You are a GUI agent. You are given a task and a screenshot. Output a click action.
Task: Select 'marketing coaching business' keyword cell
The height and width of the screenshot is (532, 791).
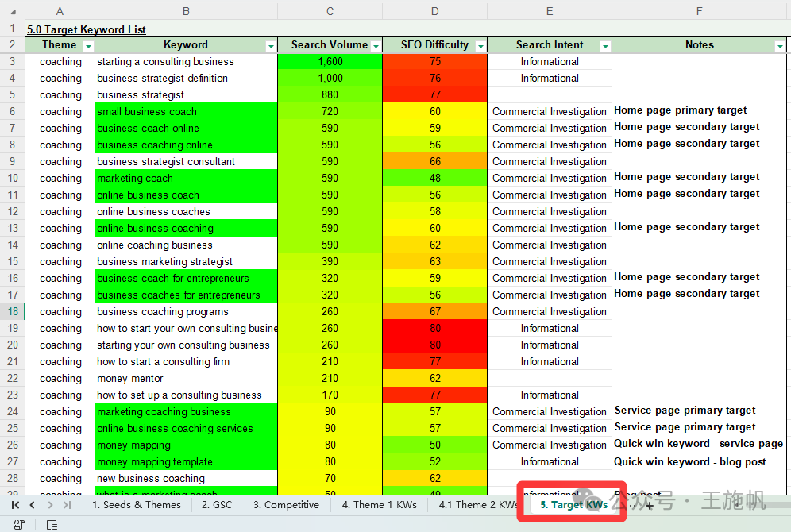pyautogui.click(x=186, y=411)
